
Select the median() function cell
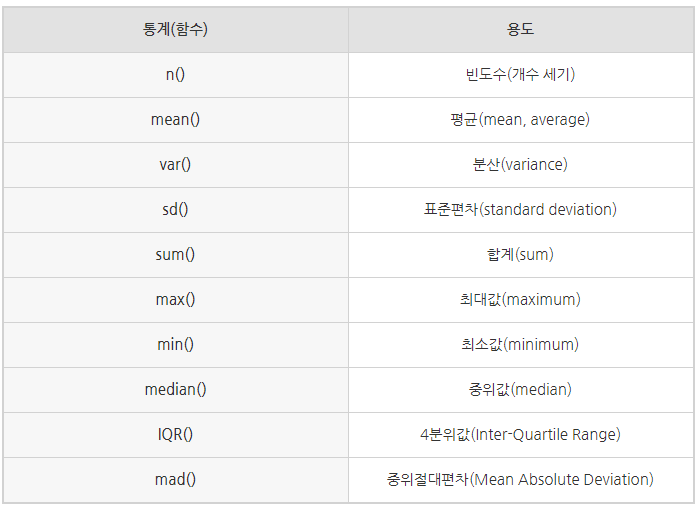175,390
